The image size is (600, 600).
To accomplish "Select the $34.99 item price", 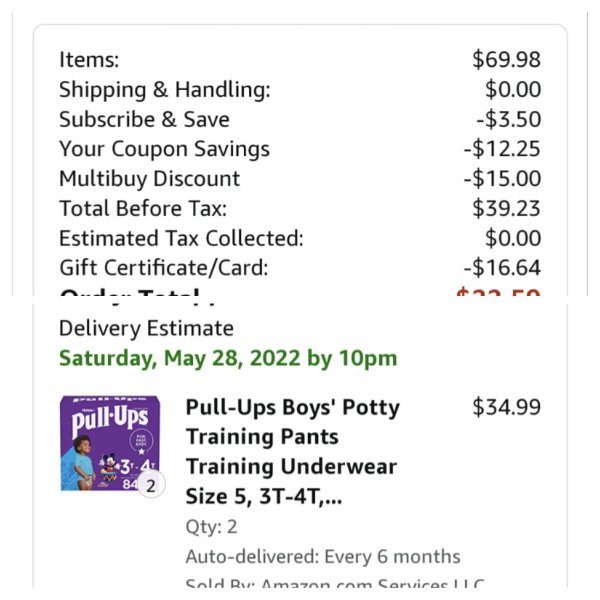I will point(506,407).
